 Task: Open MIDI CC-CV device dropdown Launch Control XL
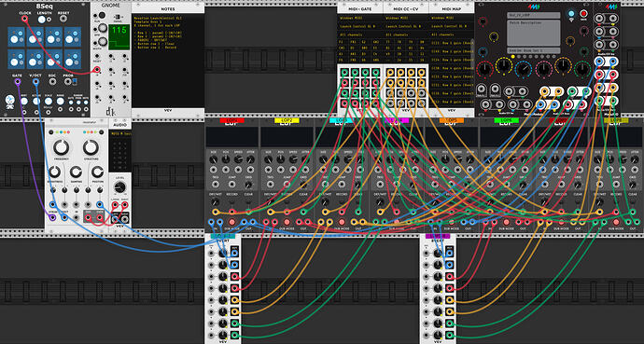406,26
